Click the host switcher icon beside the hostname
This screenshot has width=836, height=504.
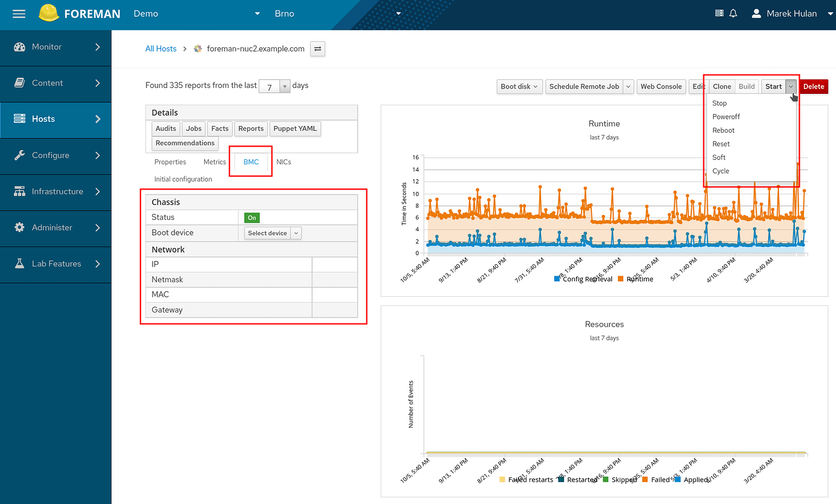(x=317, y=48)
